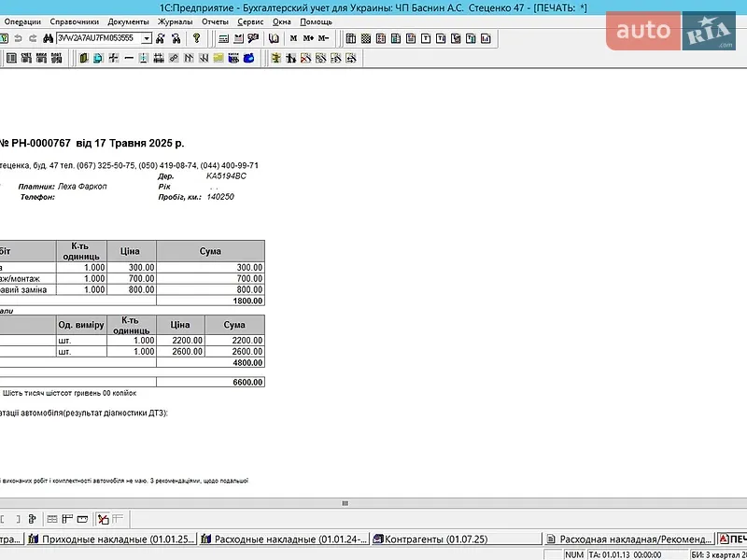Screen dimensions: 747x560
Task: Click the yellow note icon in second toolbar
Action: tap(218, 59)
